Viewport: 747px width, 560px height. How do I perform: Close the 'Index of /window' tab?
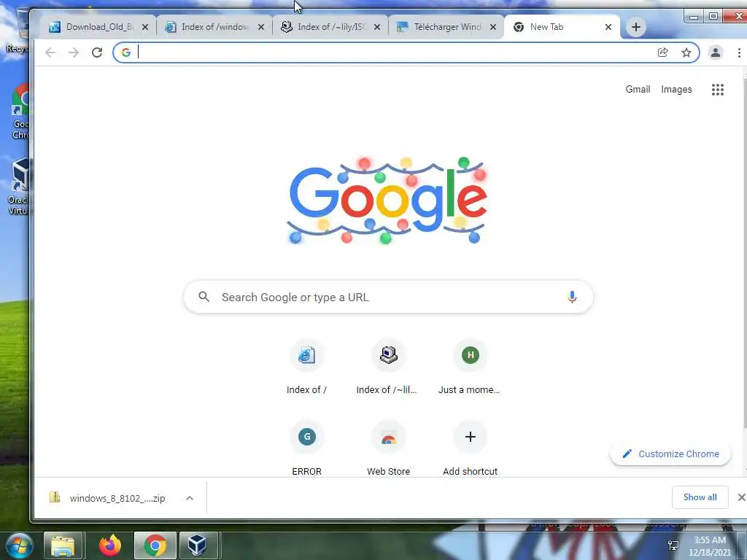pos(261,27)
